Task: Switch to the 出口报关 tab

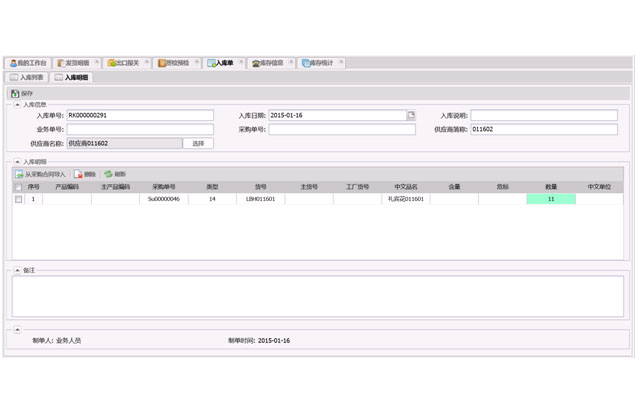Action: (124, 63)
